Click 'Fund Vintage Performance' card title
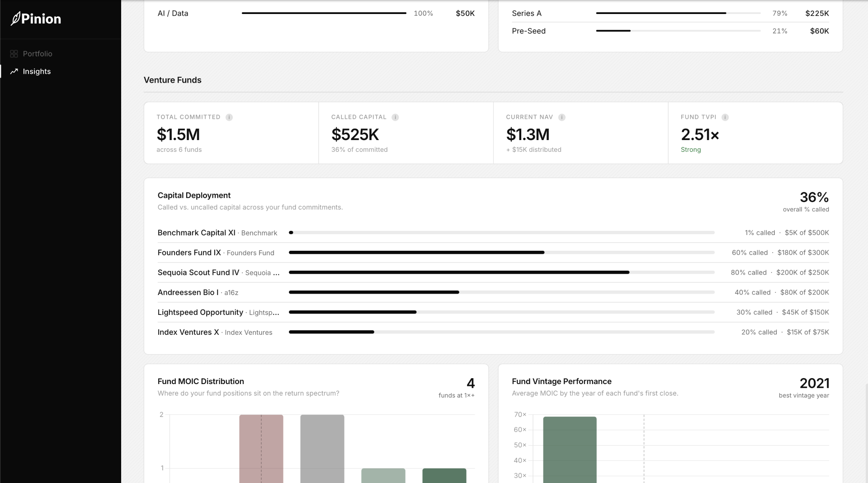 pos(561,381)
